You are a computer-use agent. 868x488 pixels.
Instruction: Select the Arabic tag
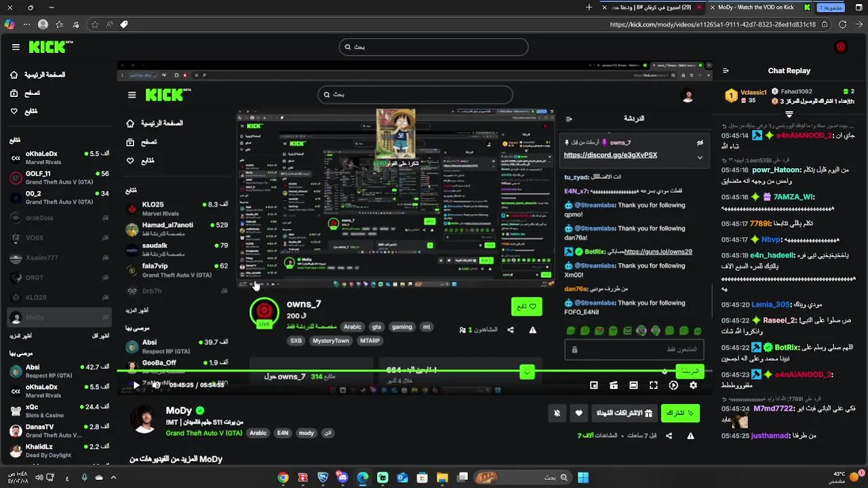click(x=258, y=433)
